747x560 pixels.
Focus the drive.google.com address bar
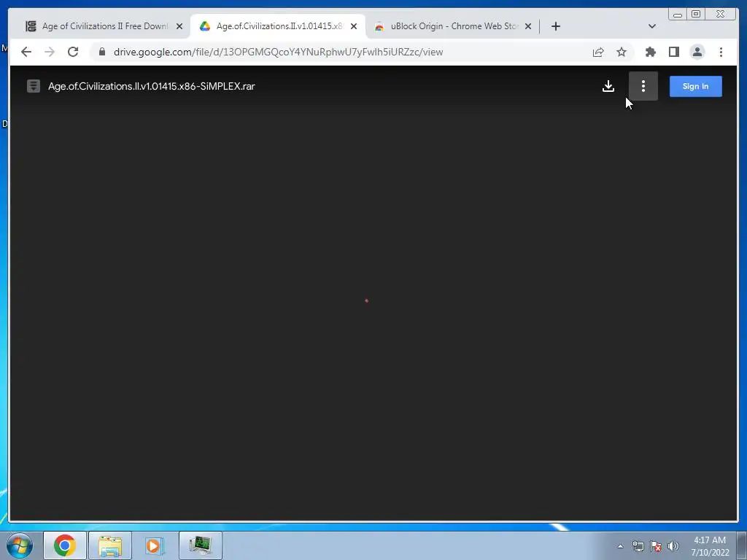point(278,52)
